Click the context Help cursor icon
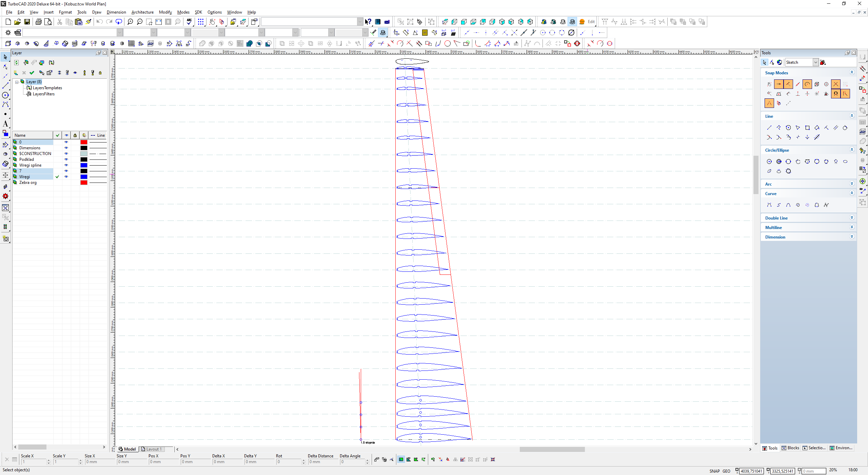Viewport: 868px width, 475px height. point(368,22)
